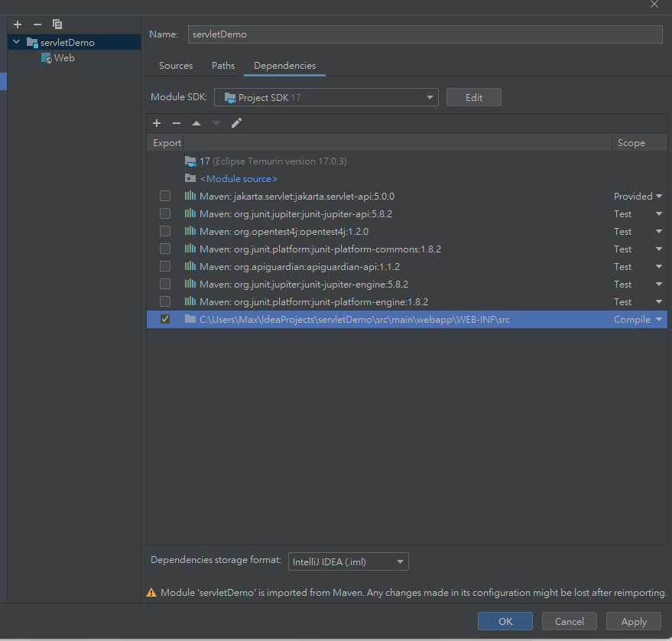
Task: Click the Web facet icon
Action: (x=47, y=58)
